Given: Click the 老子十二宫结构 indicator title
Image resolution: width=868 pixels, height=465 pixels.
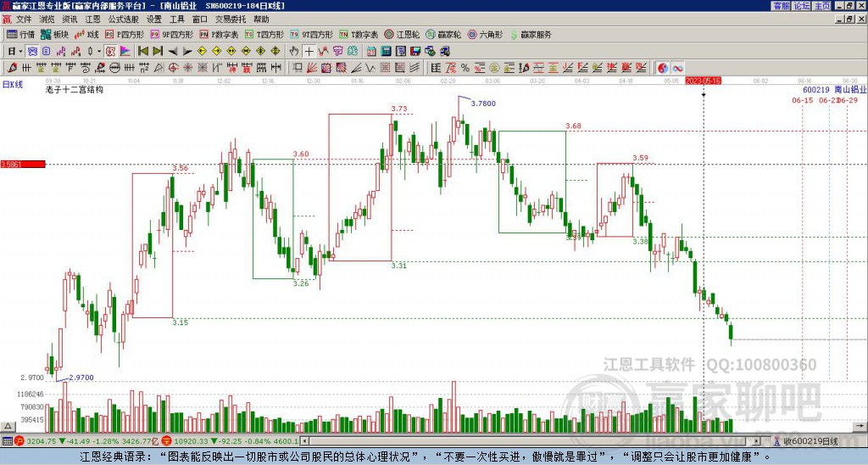Looking at the screenshot, I should click(75, 89).
